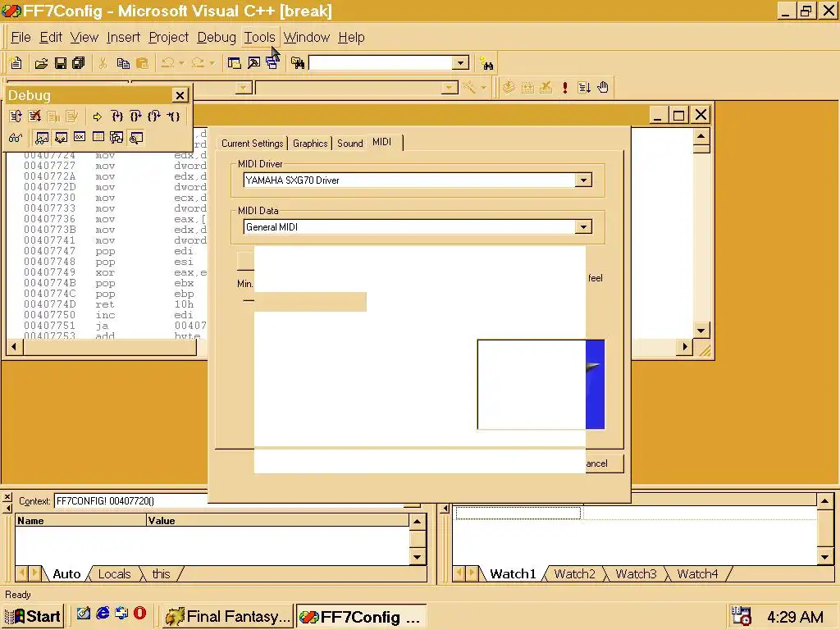Image resolution: width=840 pixels, height=630 pixels.
Task: Launch Internet Explorer from quick launch
Action: click(x=103, y=613)
